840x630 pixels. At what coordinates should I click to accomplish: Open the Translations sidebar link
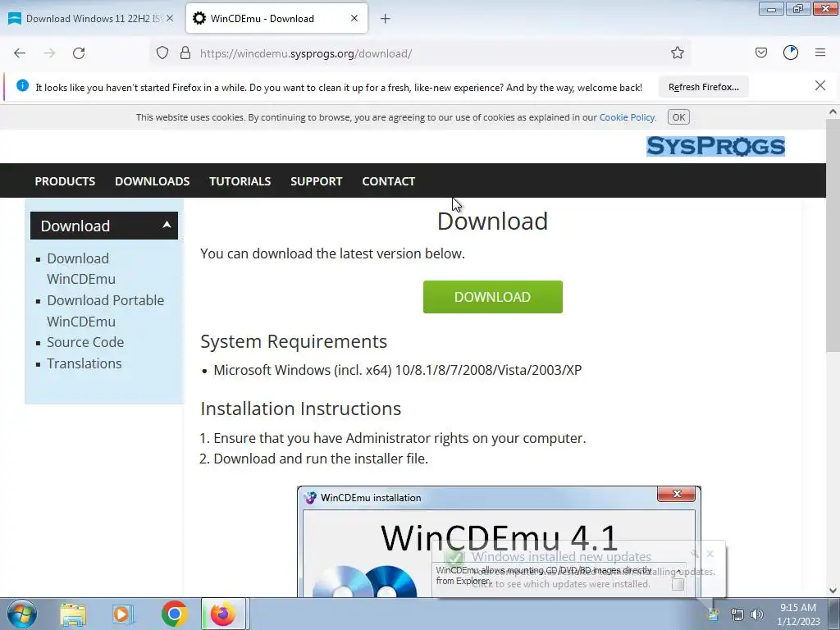click(84, 363)
